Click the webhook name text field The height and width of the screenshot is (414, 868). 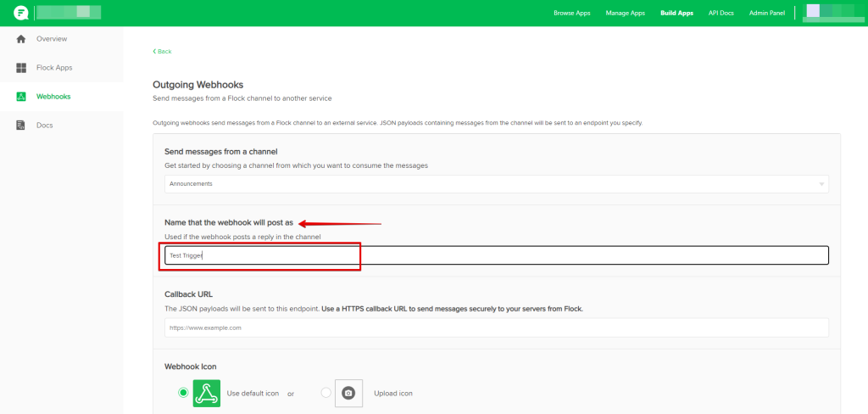pyautogui.click(x=496, y=255)
